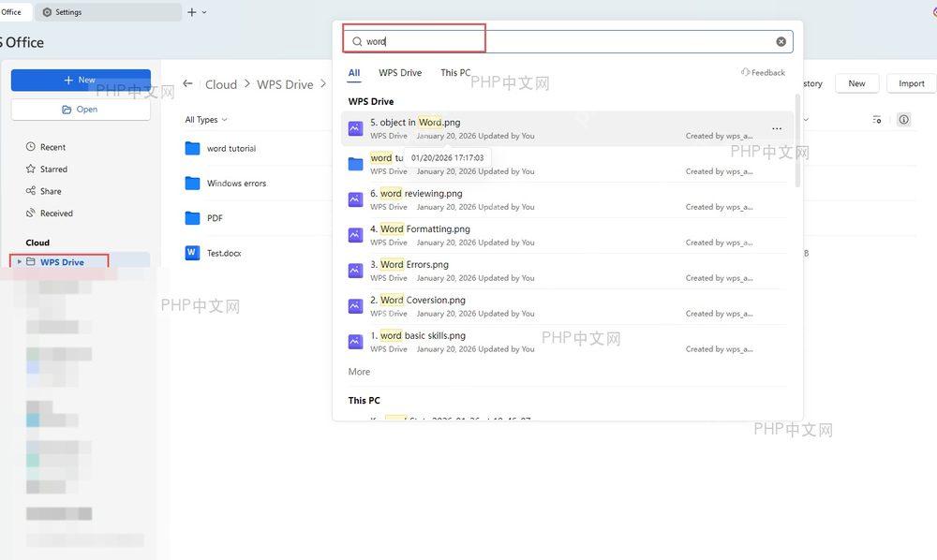The width and height of the screenshot is (937, 560).
Task: Click the search magnifier icon
Action: point(357,41)
